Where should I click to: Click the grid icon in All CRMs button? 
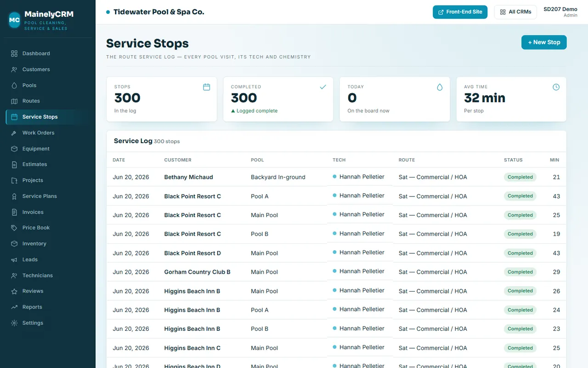click(x=503, y=12)
